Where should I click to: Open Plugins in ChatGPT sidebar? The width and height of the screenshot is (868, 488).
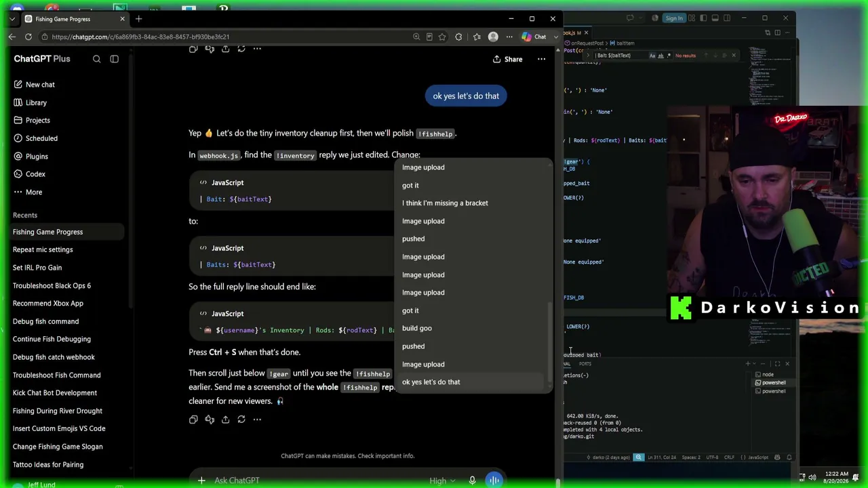tap(31, 157)
